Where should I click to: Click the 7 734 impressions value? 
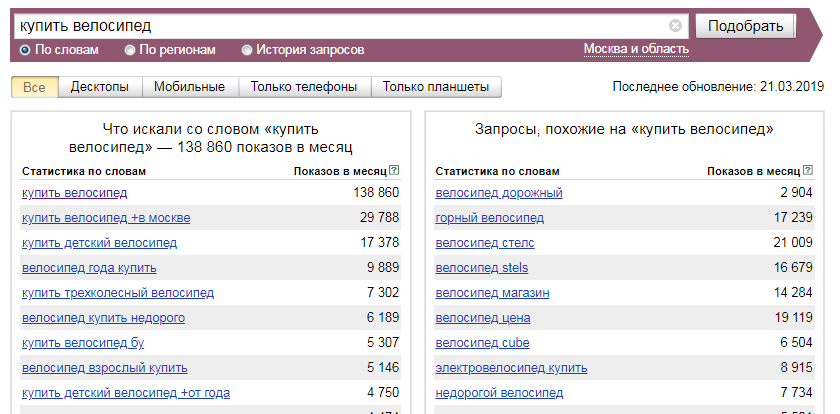pos(797,393)
